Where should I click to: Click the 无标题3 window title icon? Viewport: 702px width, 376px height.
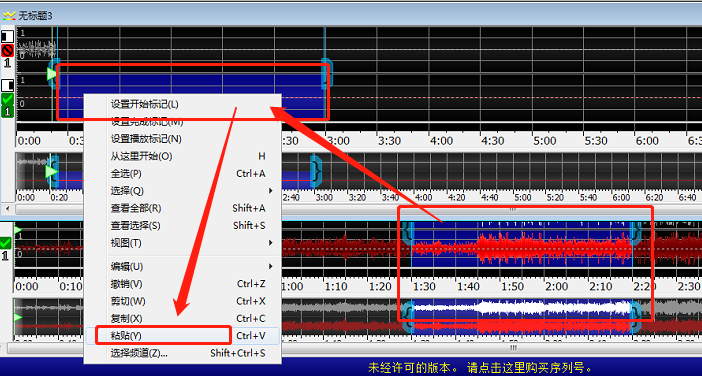click(x=9, y=16)
